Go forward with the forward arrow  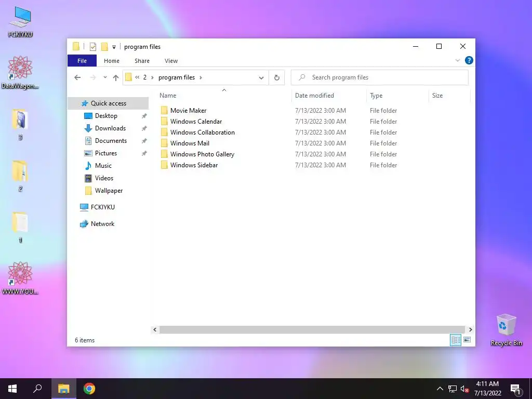[92, 77]
